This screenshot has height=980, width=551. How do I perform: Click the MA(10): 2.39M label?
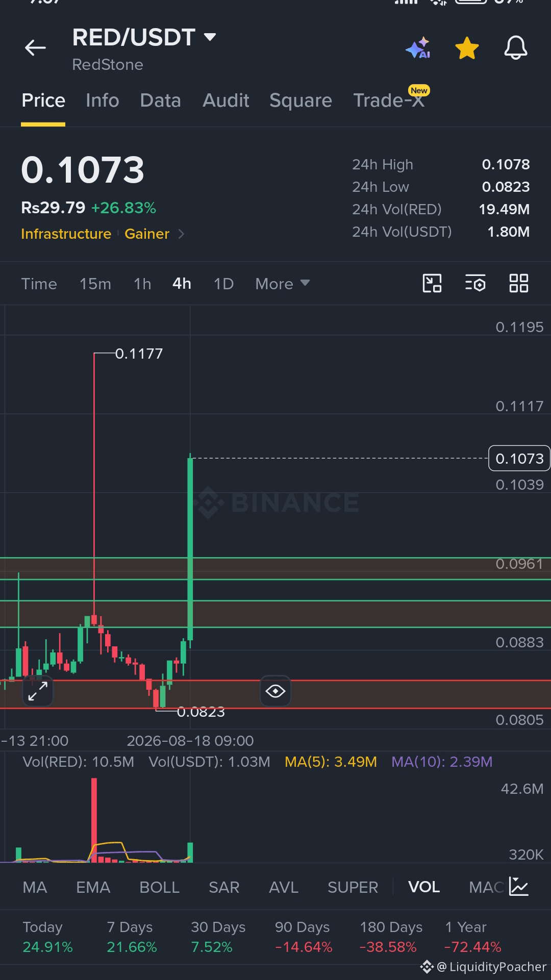[x=442, y=762]
